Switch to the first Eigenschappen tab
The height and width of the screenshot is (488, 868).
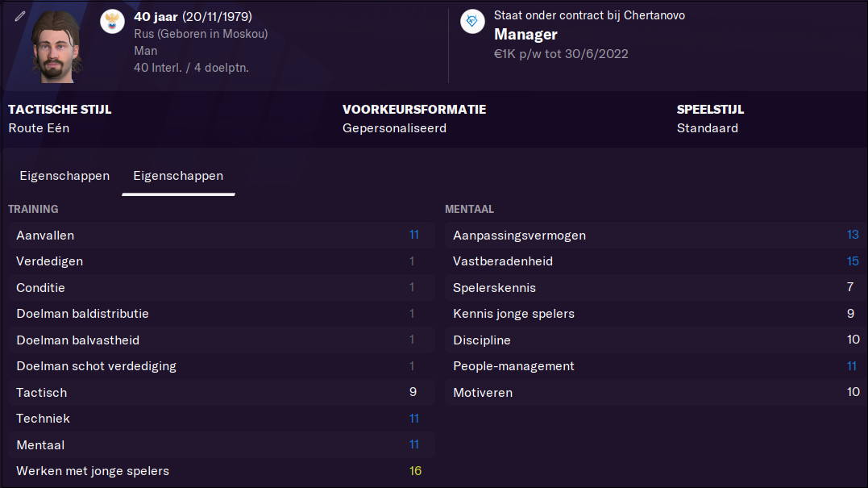click(x=64, y=176)
